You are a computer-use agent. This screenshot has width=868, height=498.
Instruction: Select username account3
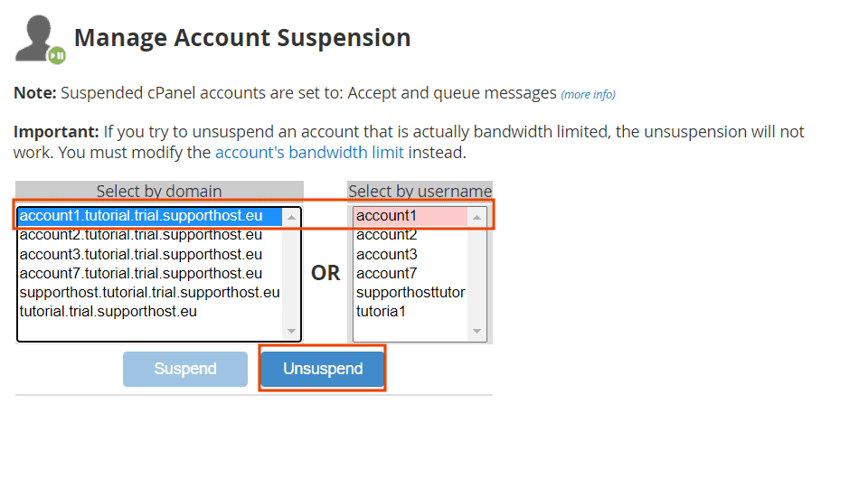click(x=387, y=254)
